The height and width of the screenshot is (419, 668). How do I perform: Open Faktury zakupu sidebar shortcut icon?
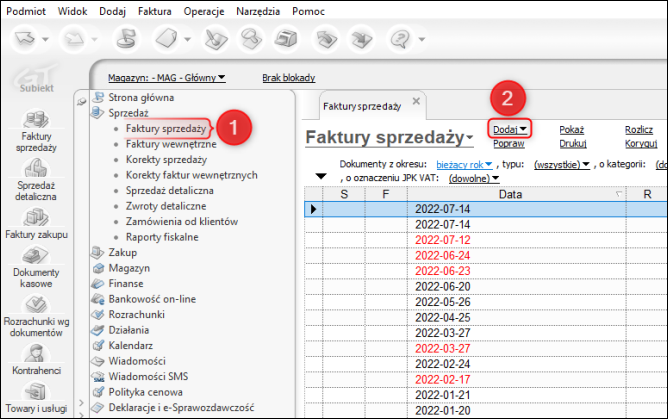click(36, 217)
